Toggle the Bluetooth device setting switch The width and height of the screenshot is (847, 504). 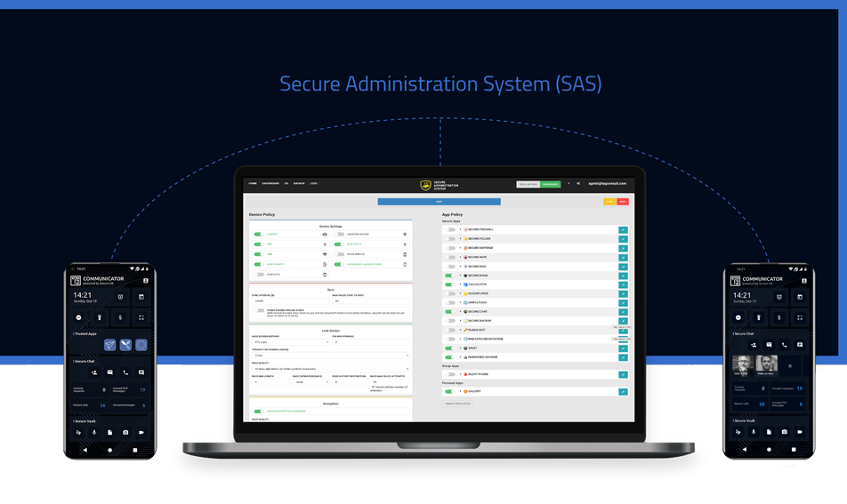(x=338, y=244)
